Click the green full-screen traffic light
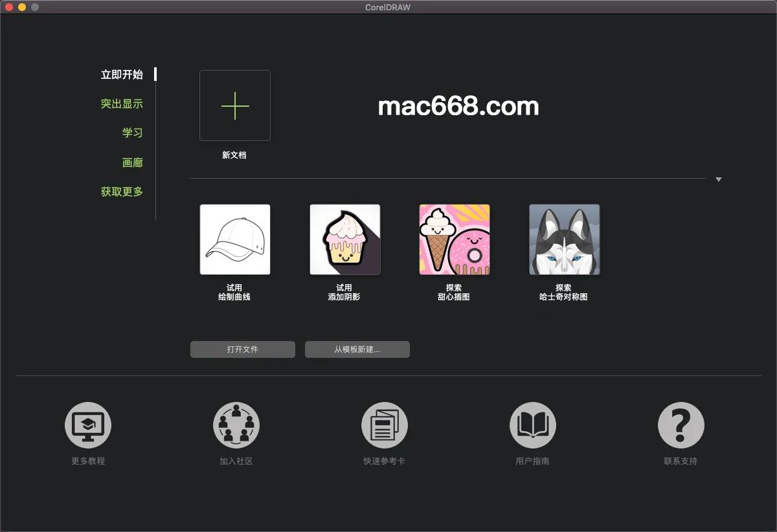 [x=34, y=7]
